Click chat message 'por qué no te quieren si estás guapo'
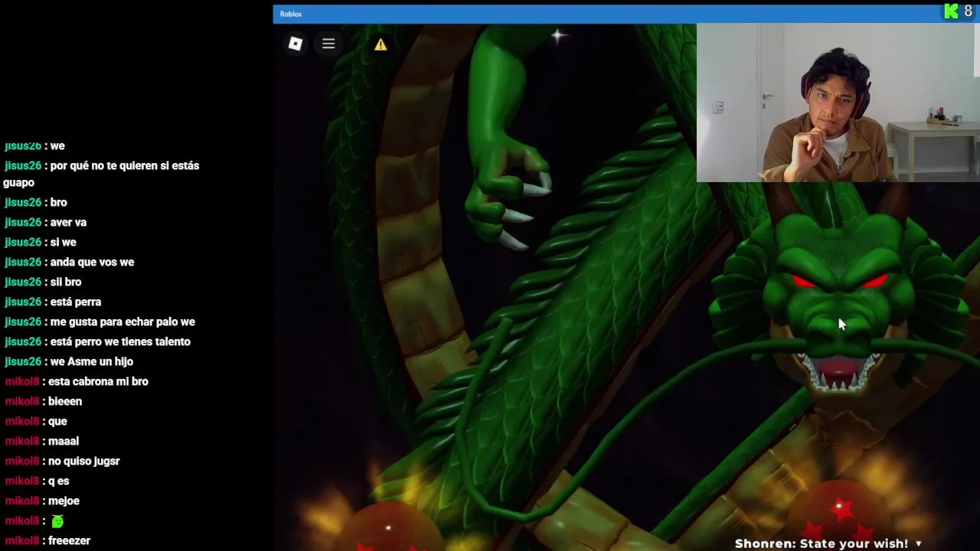The height and width of the screenshot is (551, 980). (101, 174)
